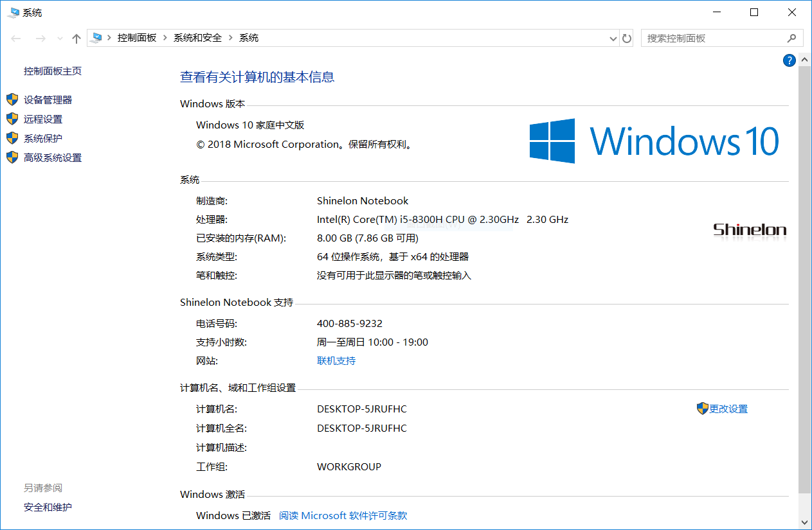Expand the address bar previous locations dropdown

[x=613, y=39]
